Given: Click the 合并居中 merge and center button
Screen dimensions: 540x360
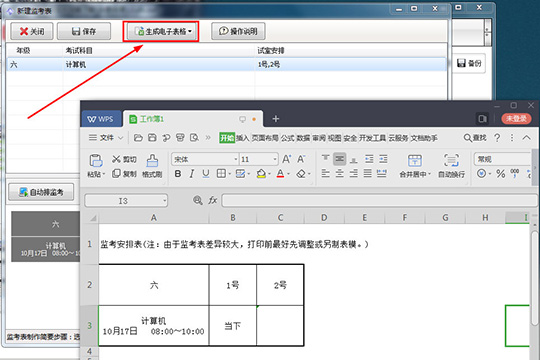Looking at the screenshot, I should click(x=415, y=166).
